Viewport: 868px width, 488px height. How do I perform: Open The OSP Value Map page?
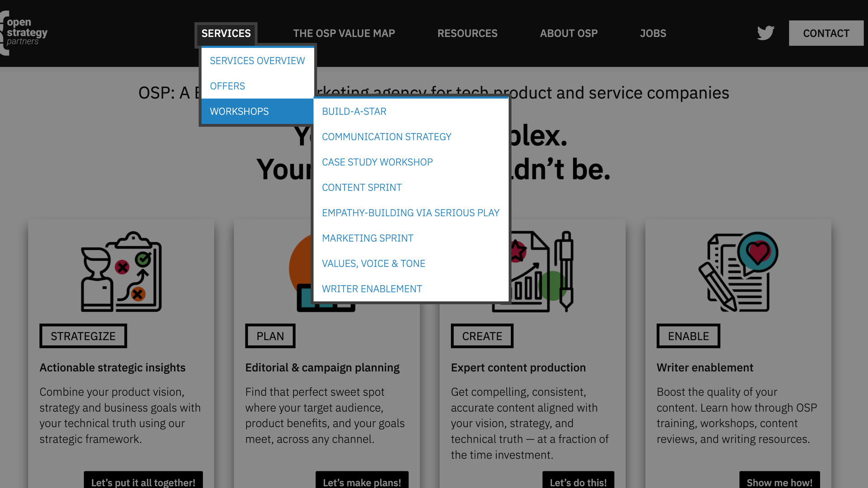click(344, 33)
